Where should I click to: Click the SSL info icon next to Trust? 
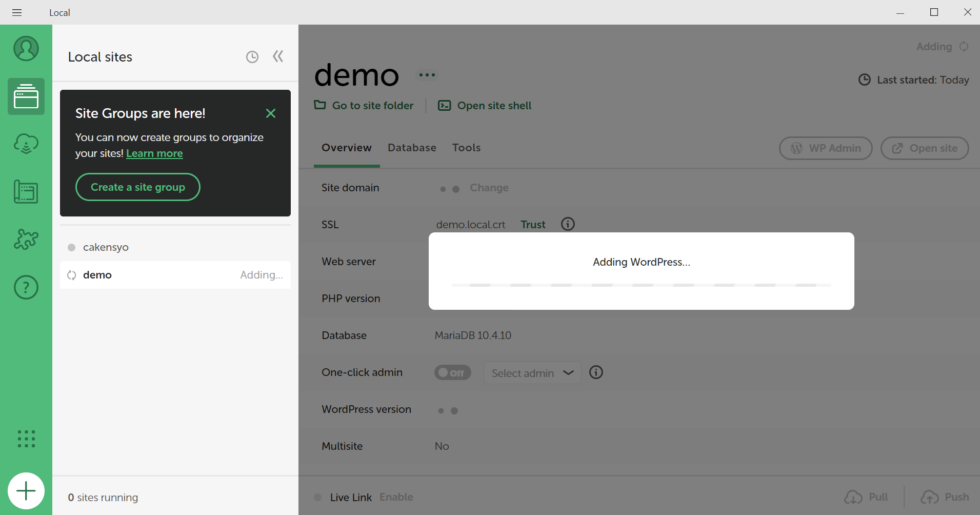click(x=567, y=224)
